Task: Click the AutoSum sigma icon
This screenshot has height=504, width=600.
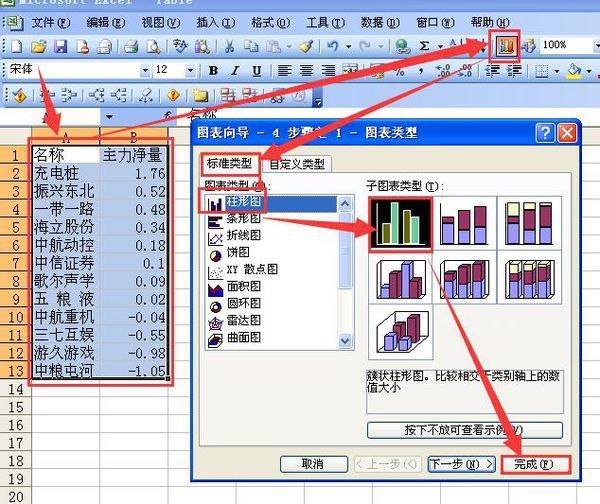Action: [x=424, y=46]
